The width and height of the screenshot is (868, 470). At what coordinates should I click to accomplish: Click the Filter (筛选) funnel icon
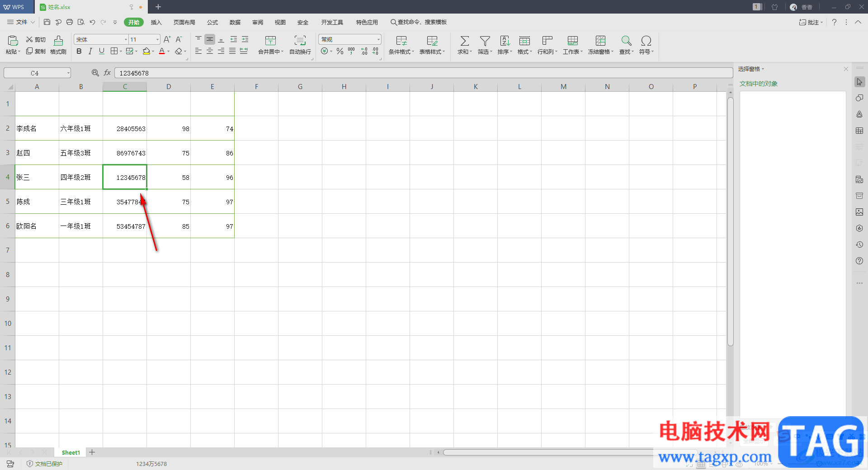point(485,41)
